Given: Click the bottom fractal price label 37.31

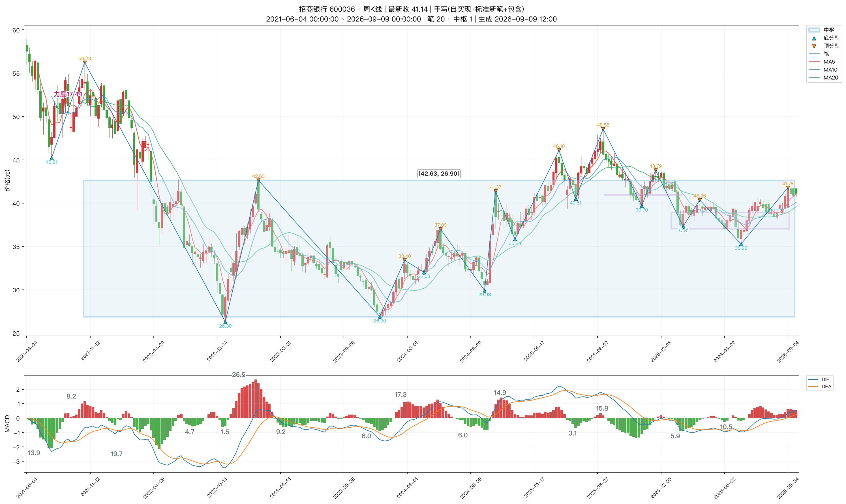Looking at the screenshot, I should 683,231.
